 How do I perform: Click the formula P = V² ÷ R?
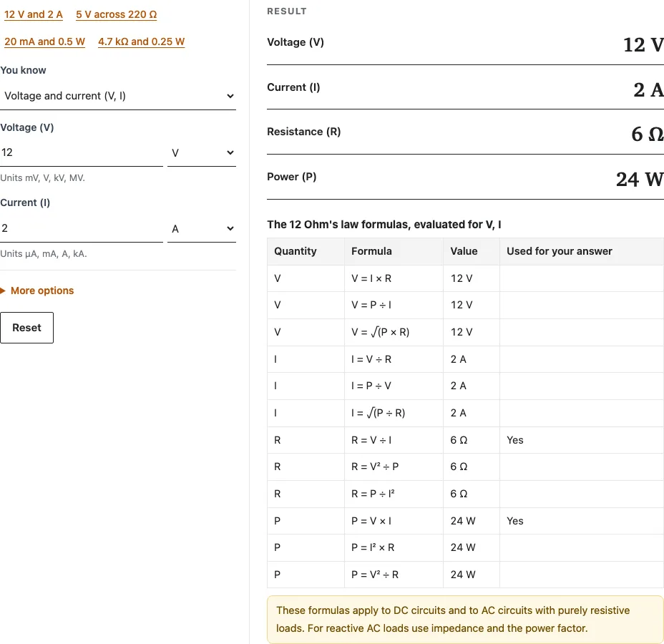pos(375,575)
